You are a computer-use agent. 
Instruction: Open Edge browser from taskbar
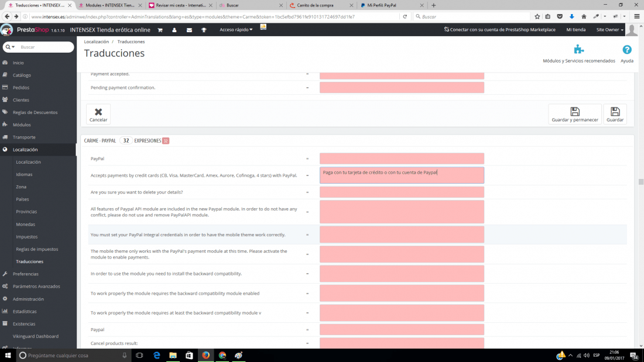156,356
